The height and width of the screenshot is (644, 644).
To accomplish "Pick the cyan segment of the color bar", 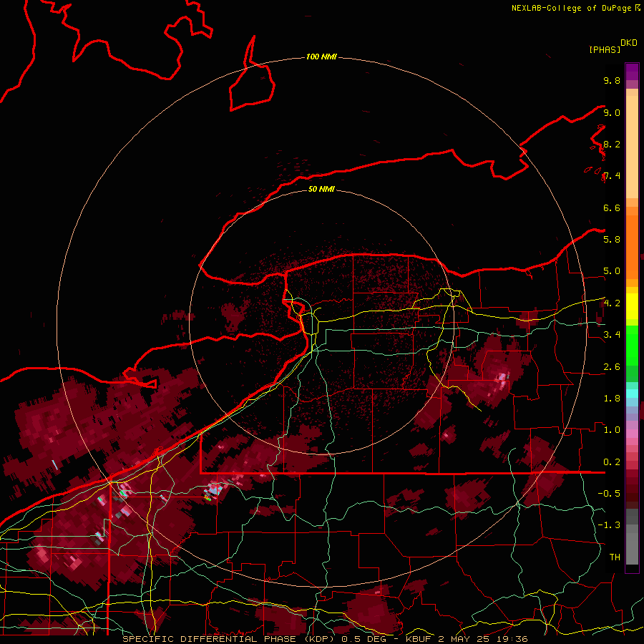I will pos(632,393).
